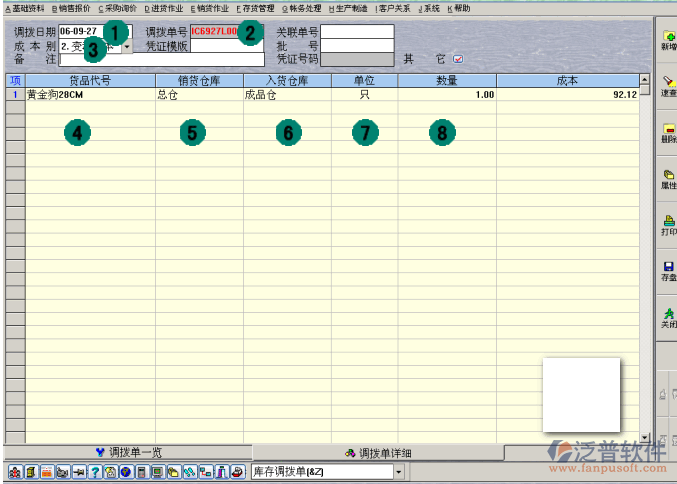
Task: Click the question mark help icon
Action: pos(95,471)
